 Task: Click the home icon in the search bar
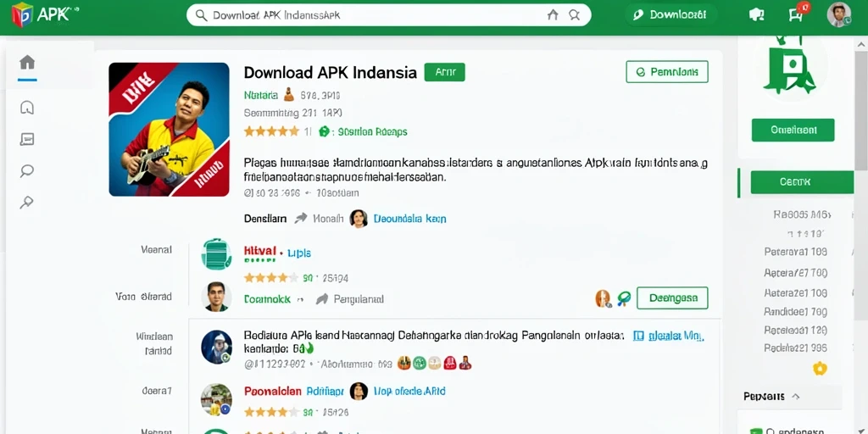coord(553,15)
